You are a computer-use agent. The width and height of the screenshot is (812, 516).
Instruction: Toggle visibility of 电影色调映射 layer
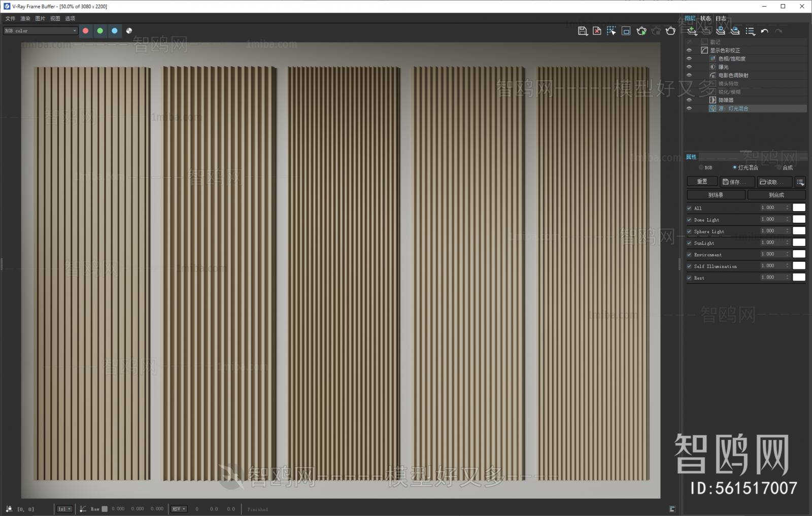689,75
